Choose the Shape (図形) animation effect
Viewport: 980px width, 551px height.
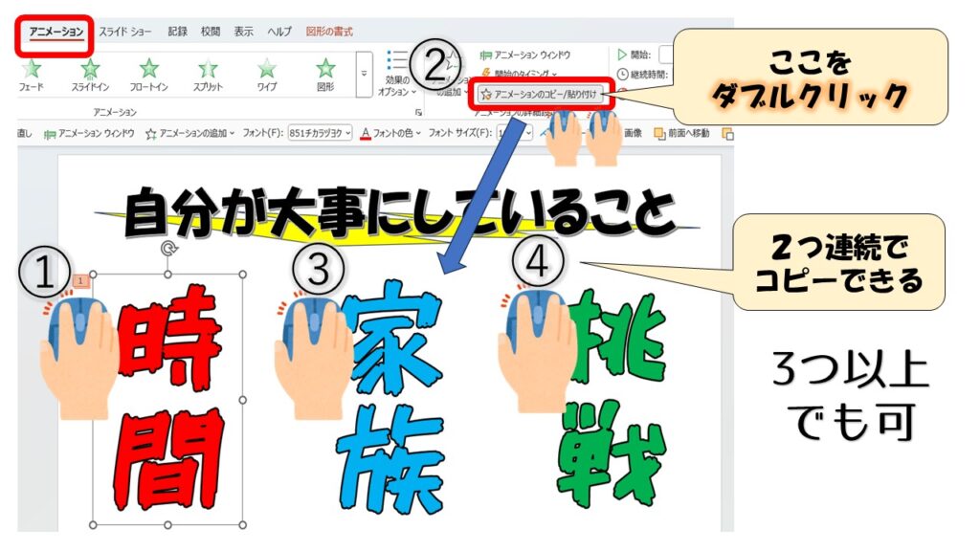point(325,74)
